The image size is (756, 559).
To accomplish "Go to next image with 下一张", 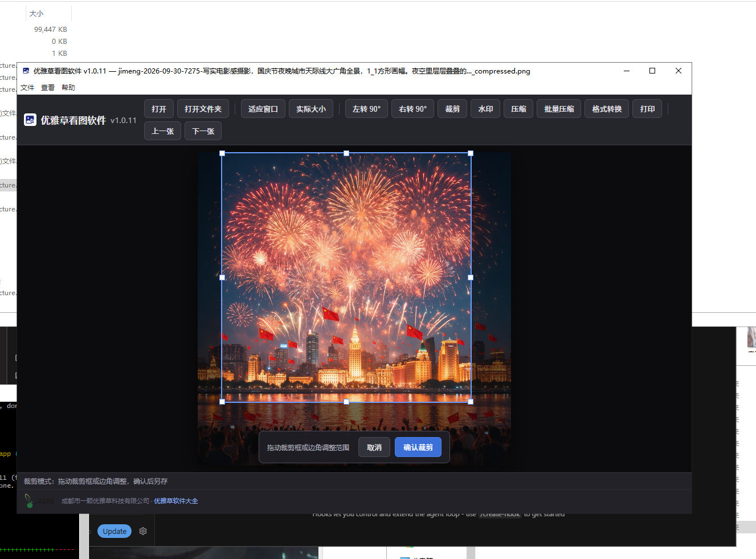I will pyautogui.click(x=203, y=131).
